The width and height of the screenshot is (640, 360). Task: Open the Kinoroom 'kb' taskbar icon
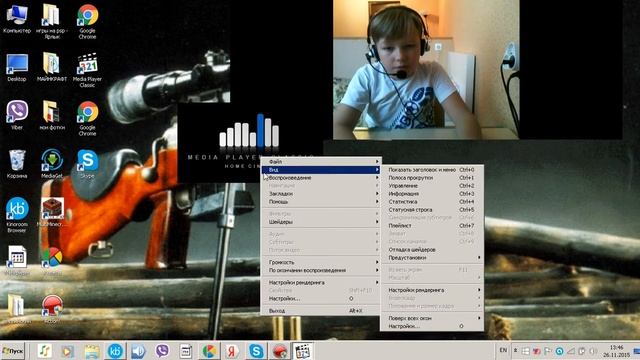coord(115,351)
